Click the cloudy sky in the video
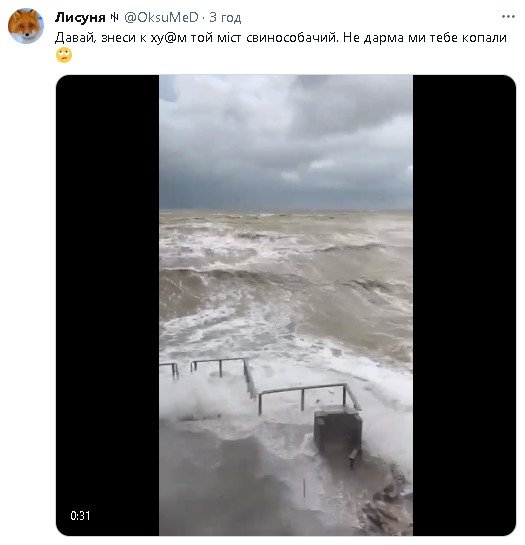This screenshot has height=545, width=525. (286, 142)
